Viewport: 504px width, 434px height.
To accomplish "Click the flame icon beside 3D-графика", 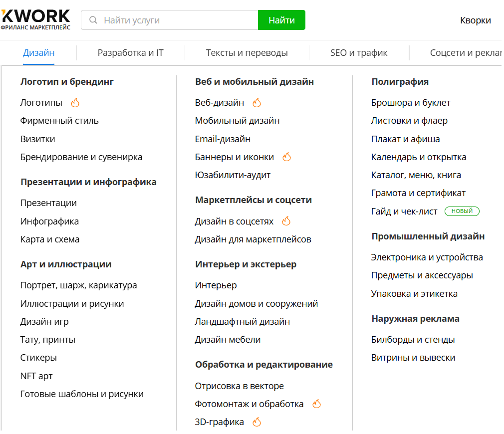I will coord(256,422).
